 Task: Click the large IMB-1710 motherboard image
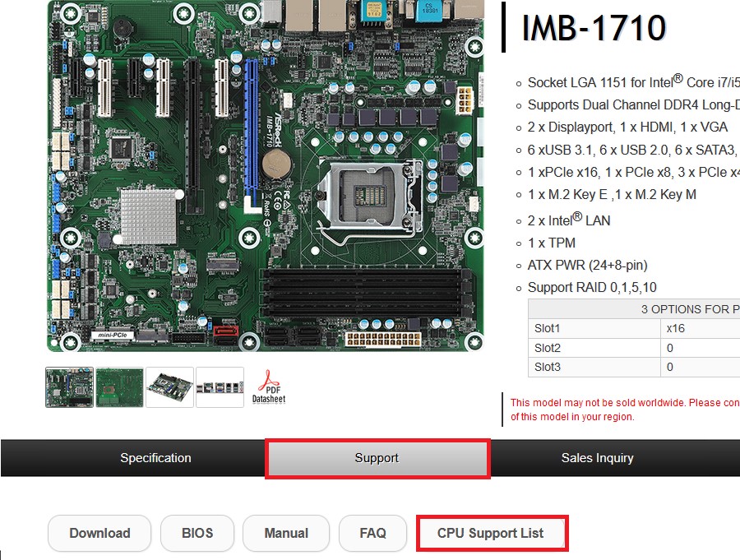pos(266,176)
